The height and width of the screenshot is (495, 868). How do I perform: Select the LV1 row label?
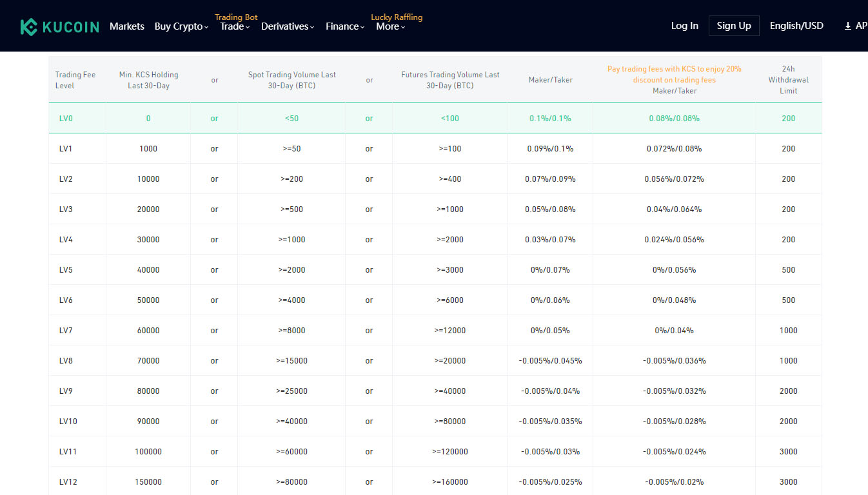(x=66, y=149)
